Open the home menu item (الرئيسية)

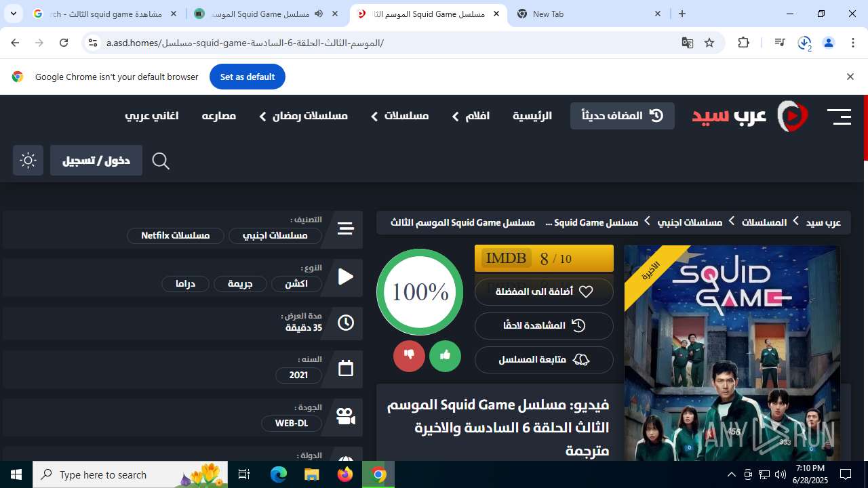click(x=532, y=116)
